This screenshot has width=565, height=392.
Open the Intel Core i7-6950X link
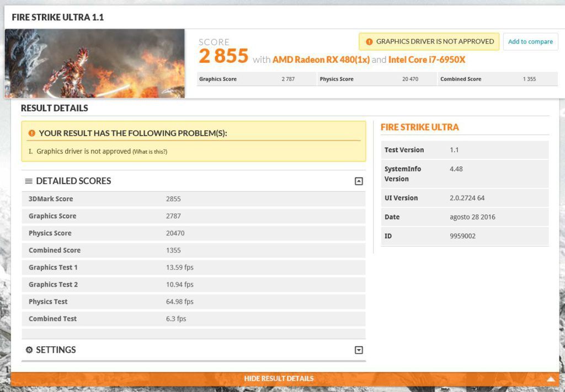click(427, 60)
